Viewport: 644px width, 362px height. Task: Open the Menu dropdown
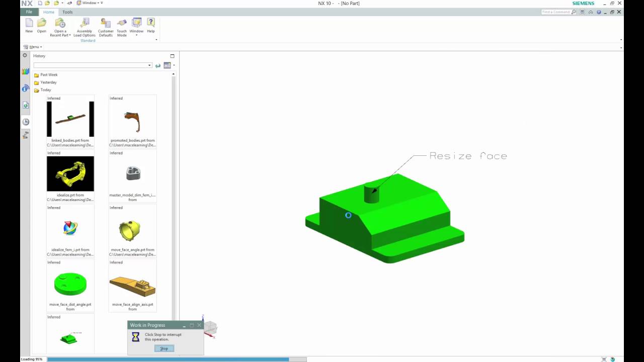click(33, 47)
